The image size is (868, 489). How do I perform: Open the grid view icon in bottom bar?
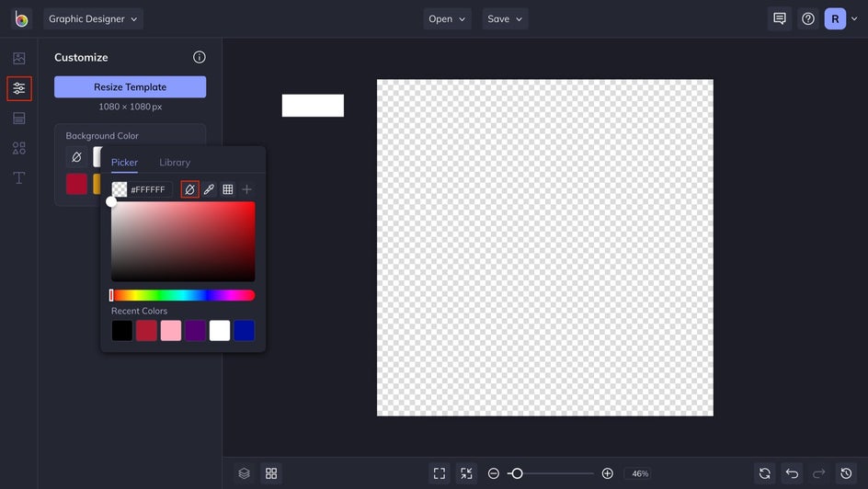point(271,473)
